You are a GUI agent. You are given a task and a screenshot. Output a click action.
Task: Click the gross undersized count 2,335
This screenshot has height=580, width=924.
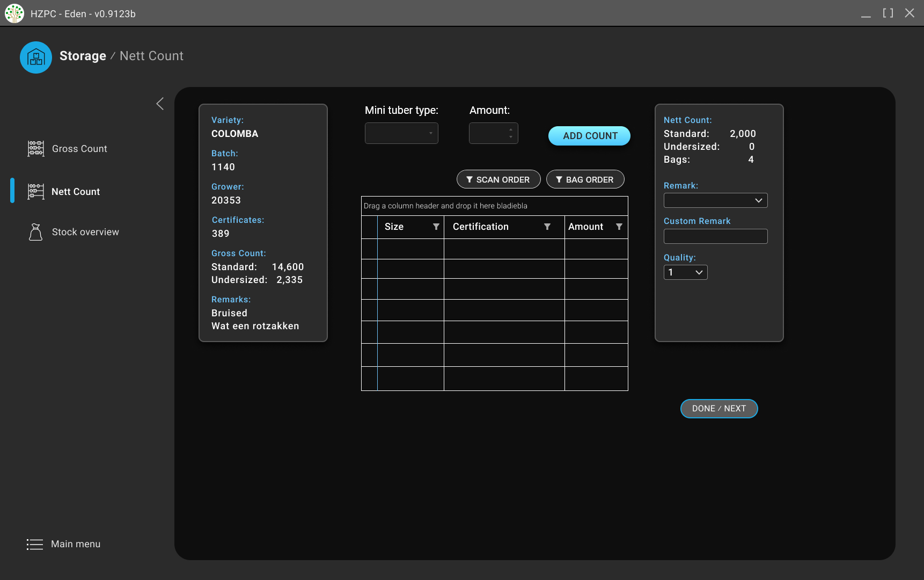[x=290, y=280]
